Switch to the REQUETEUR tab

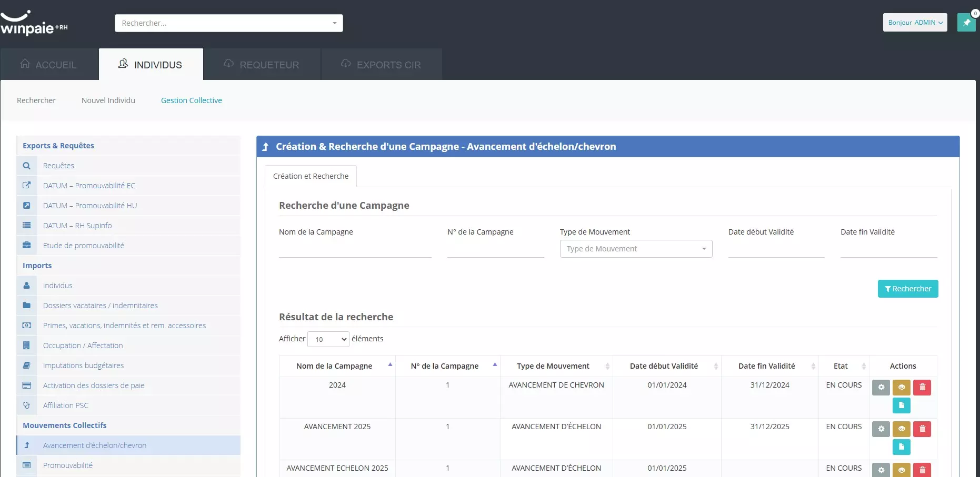coord(262,65)
